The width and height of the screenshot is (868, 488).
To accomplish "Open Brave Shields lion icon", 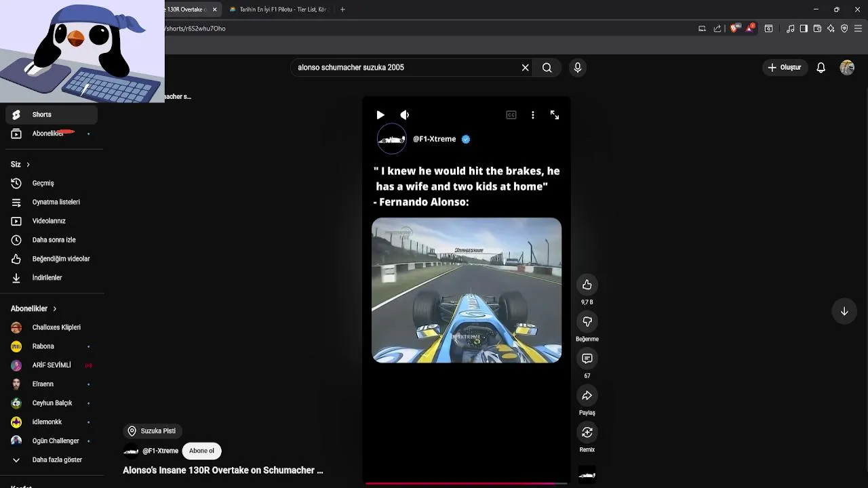I will [x=734, y=28].
